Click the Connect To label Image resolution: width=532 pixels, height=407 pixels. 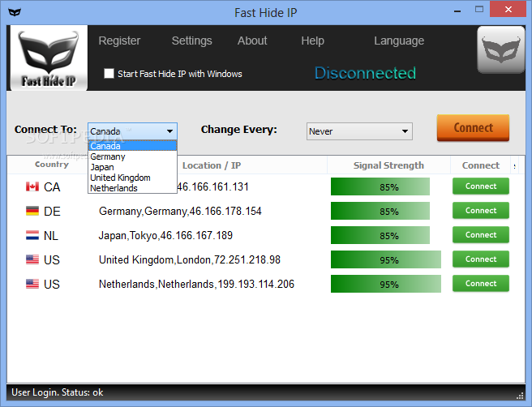click(x=45, y=129)
